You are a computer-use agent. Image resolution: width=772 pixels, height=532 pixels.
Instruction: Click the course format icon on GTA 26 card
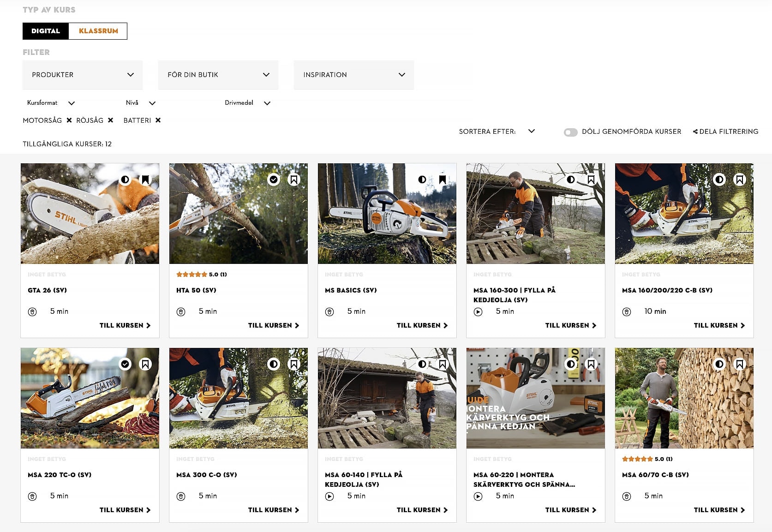pyautogui.click(x=32, y=312)
